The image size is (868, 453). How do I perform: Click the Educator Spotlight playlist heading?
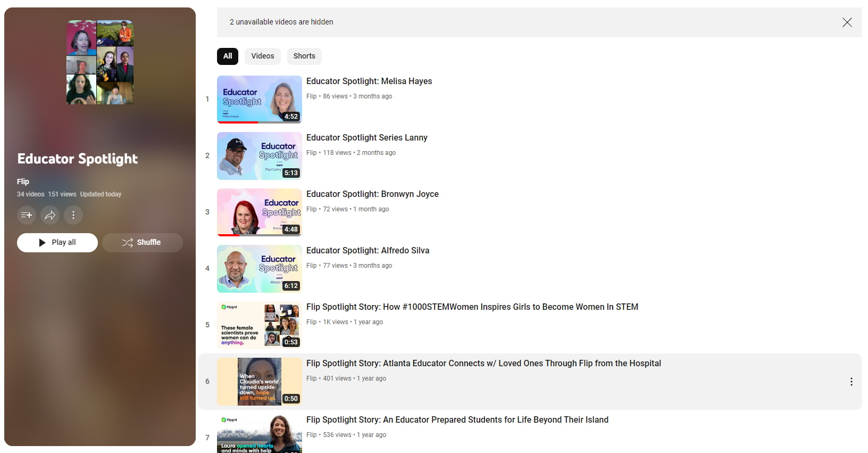click(78, 159)
